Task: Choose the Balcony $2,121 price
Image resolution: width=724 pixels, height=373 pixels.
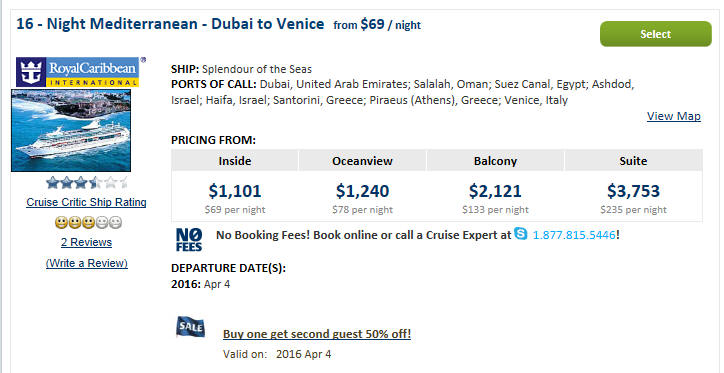Action: [495, 191]
